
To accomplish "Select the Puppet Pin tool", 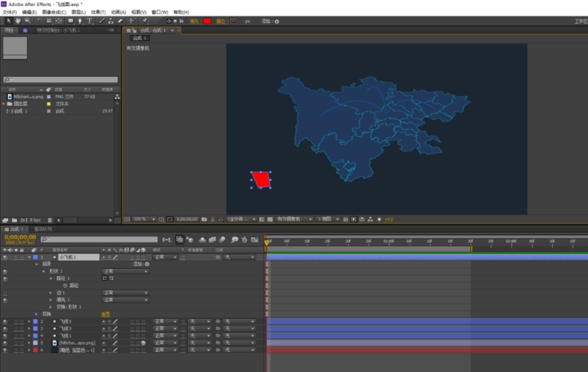I will coord(145,21).
